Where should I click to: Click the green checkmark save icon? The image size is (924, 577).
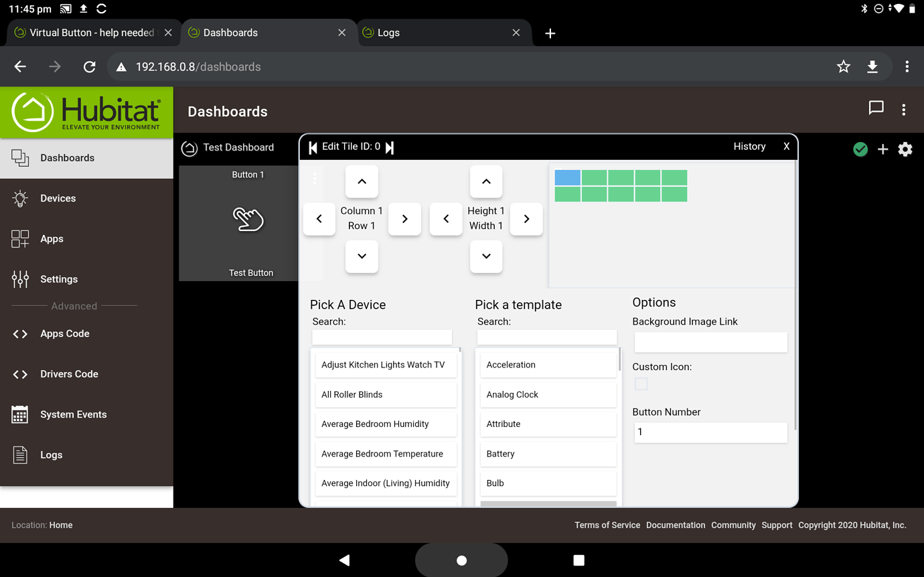click(x=860, y=149)
